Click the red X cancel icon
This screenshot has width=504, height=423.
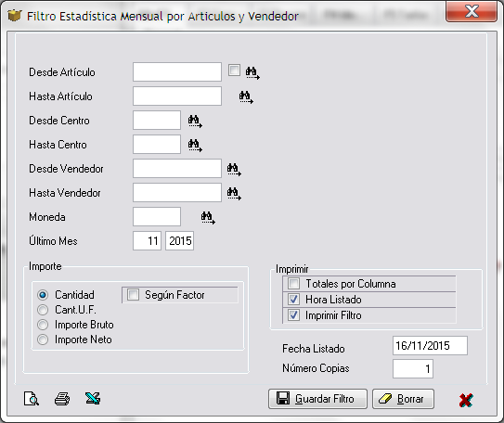coord(466,400)
